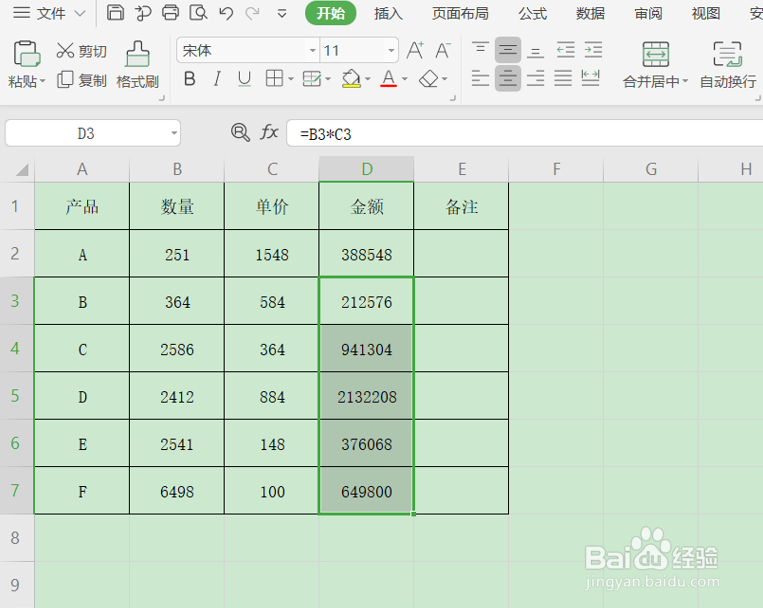The image size is (763, 608).
Task: Align text right
Action: [x=535, y=78]
